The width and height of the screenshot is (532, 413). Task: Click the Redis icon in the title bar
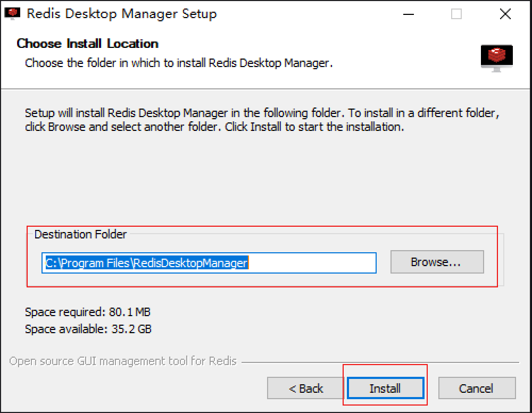[12, 13]
